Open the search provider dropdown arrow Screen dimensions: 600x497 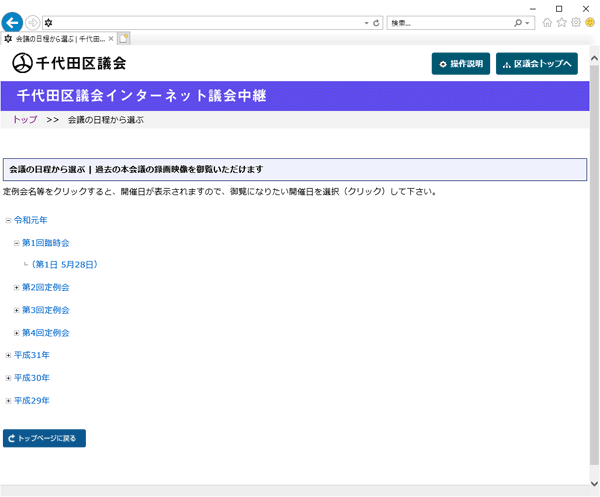click(x=528, y=23)
